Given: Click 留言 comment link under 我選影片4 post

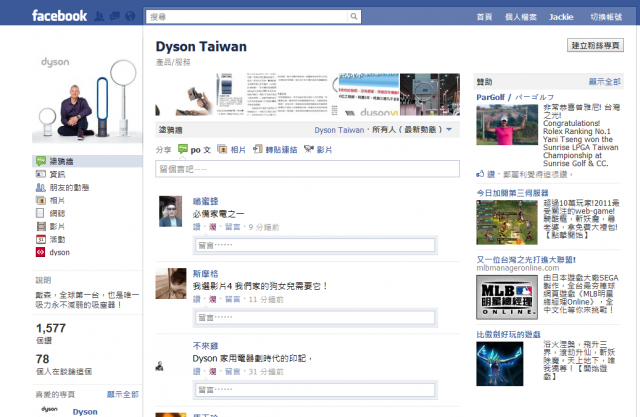Looking at the screenshot, I should tap(233, 299).
